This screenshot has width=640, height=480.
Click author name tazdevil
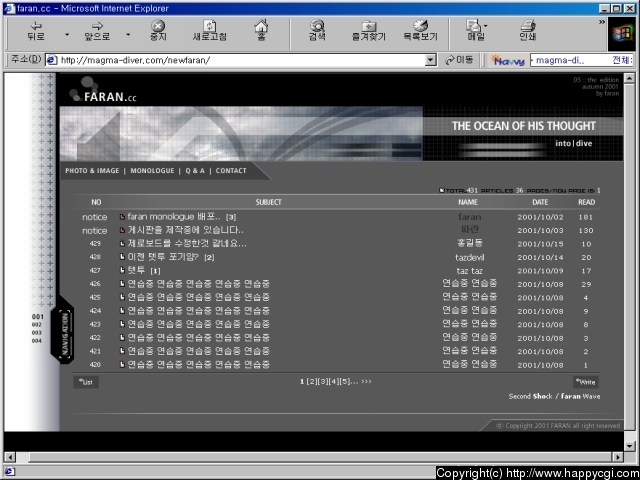(x=470, y=257)
